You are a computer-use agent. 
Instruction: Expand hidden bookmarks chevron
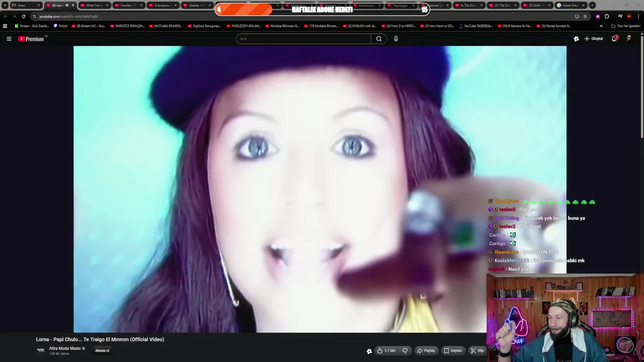coord(601,26)
